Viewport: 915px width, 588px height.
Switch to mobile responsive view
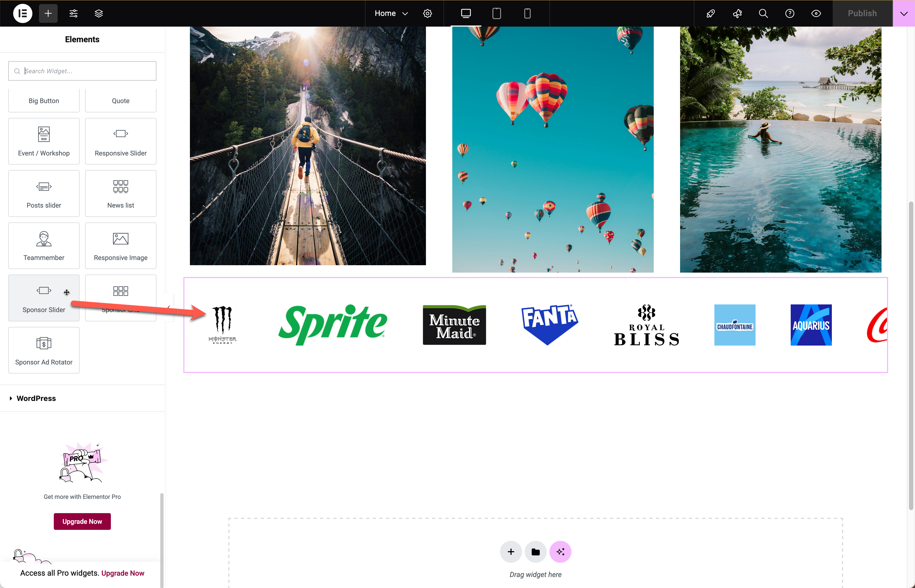click(527, 13)
